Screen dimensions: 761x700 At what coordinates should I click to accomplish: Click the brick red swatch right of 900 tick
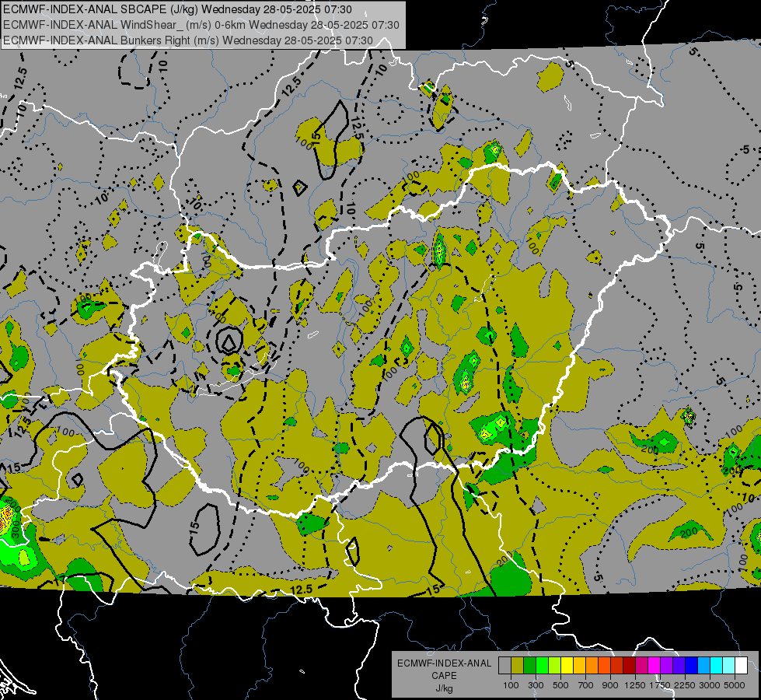click(617, 666)
